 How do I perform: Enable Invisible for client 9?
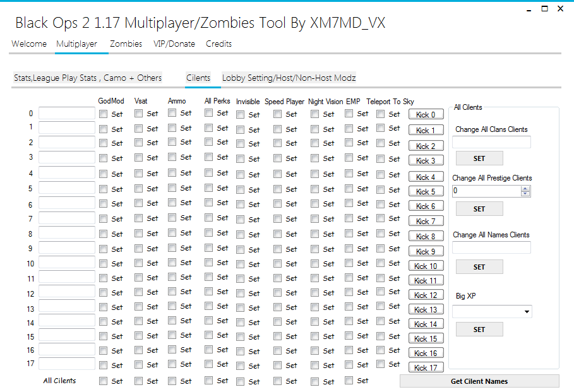[240, 250]
